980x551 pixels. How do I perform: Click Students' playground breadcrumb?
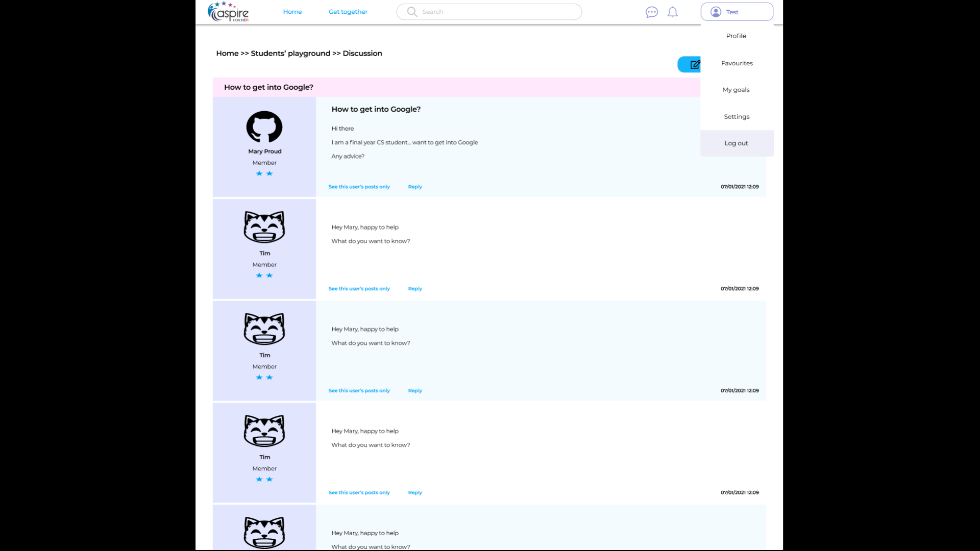(x=290, y=53)
